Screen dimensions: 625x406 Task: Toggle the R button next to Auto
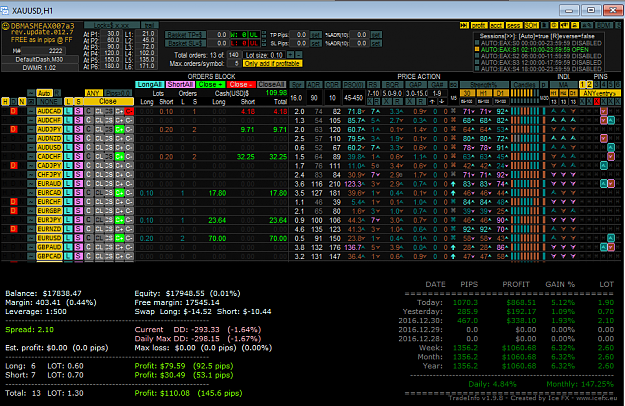point(57,93)
